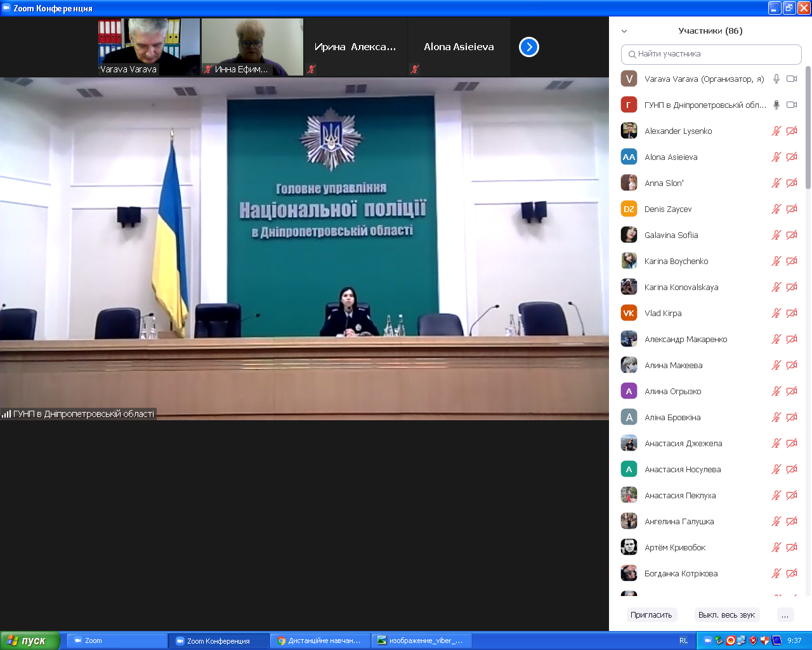Click Участники (86) panel title
The height and width of the screenshot is (650, 812).
click(x=710, y=31)
